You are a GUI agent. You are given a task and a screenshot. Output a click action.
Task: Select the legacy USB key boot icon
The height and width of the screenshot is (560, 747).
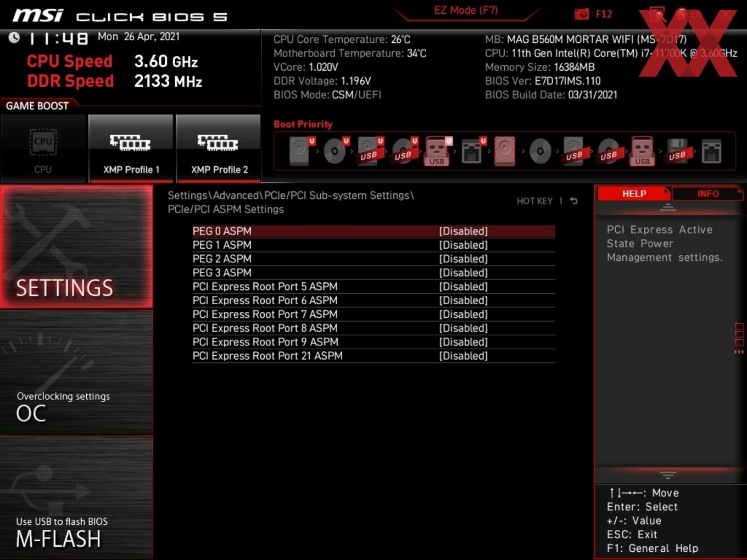pos(643,151)
